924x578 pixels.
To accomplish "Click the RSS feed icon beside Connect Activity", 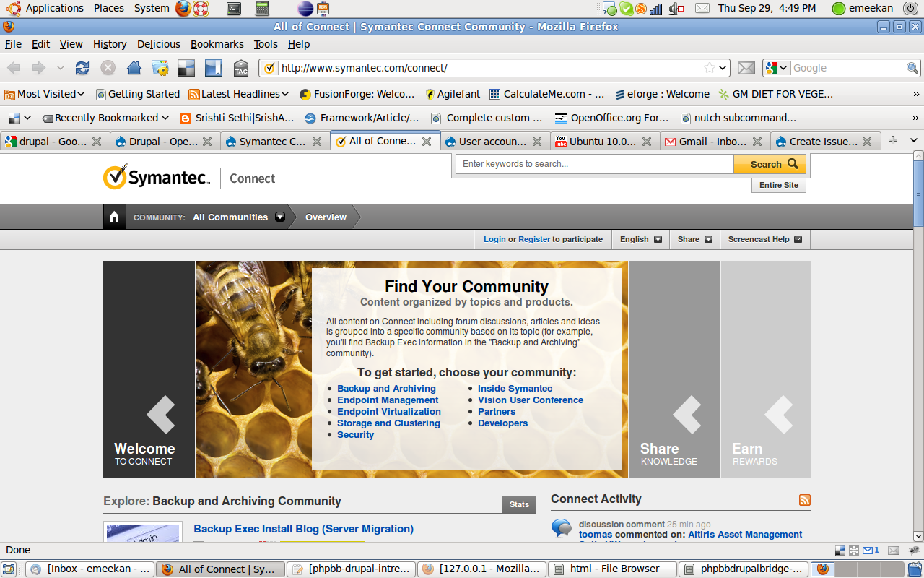I will coord(805,500).
